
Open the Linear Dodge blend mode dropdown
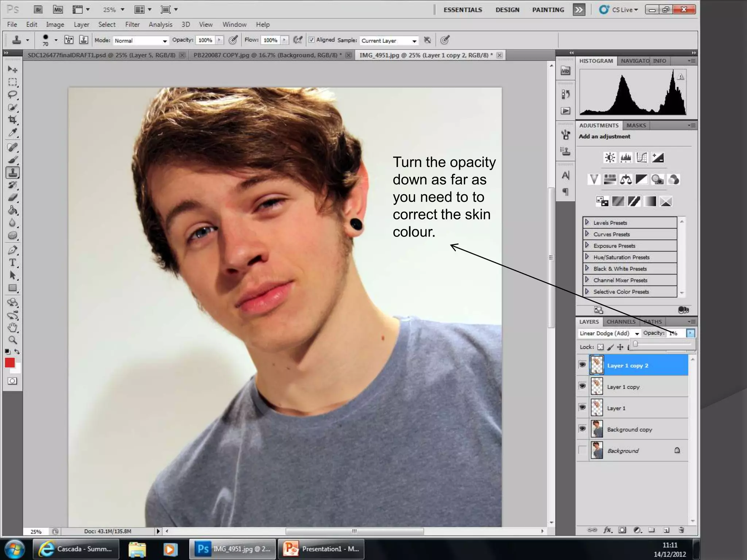609,333
